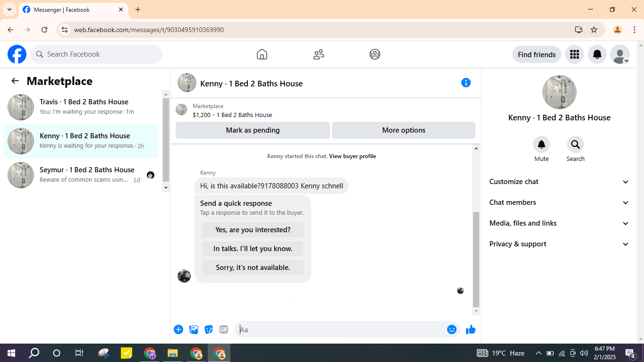Click the browser address bar URL
The height and width of the screenshot is (362, 644).
tap(149, 30)
